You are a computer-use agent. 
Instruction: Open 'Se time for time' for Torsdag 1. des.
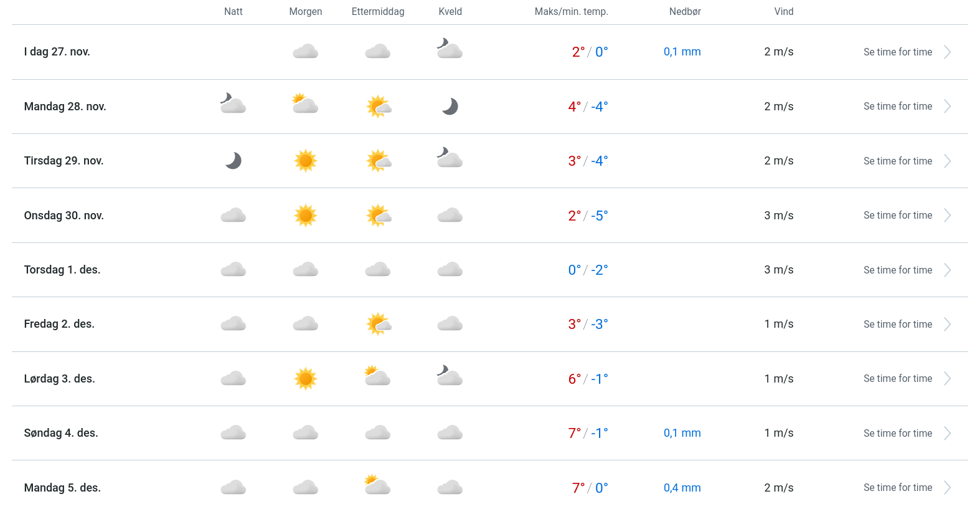(897, 270)
